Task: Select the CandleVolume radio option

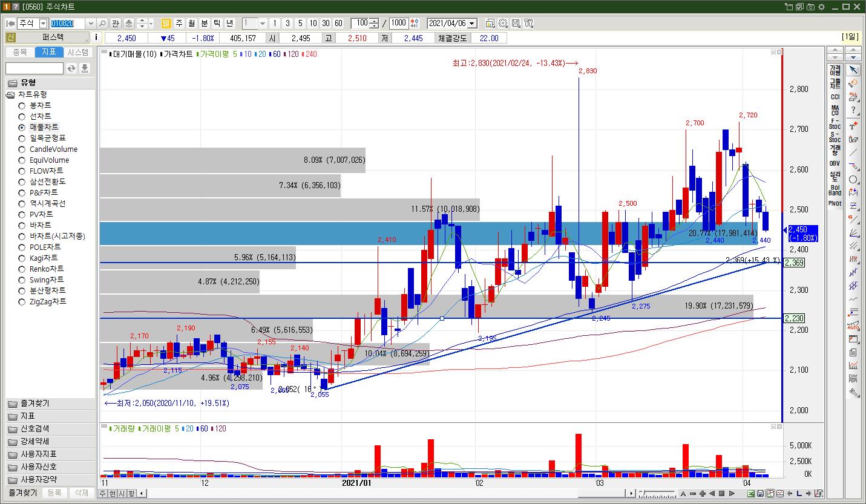Action: point(22,149)
